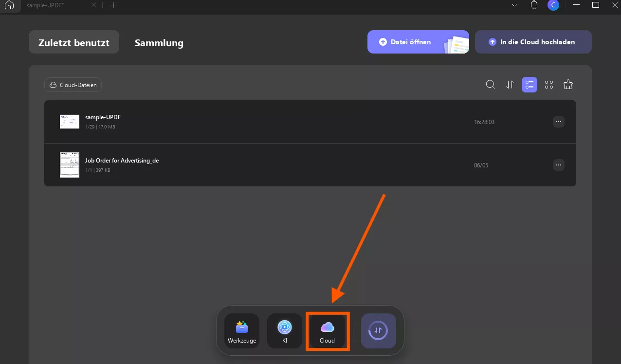This screenshot has height=364, width=621.
Task: Click In die Cloud hochladen button
Action: 533,42
